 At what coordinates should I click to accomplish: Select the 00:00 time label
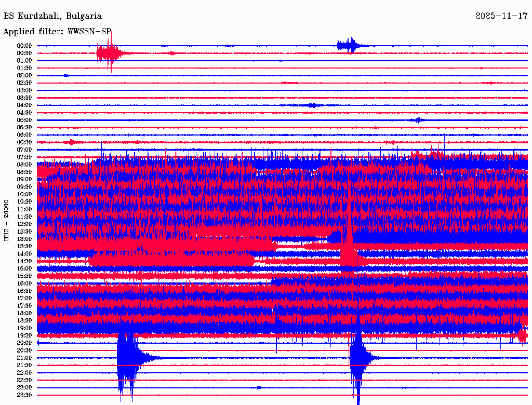[24, 46]
